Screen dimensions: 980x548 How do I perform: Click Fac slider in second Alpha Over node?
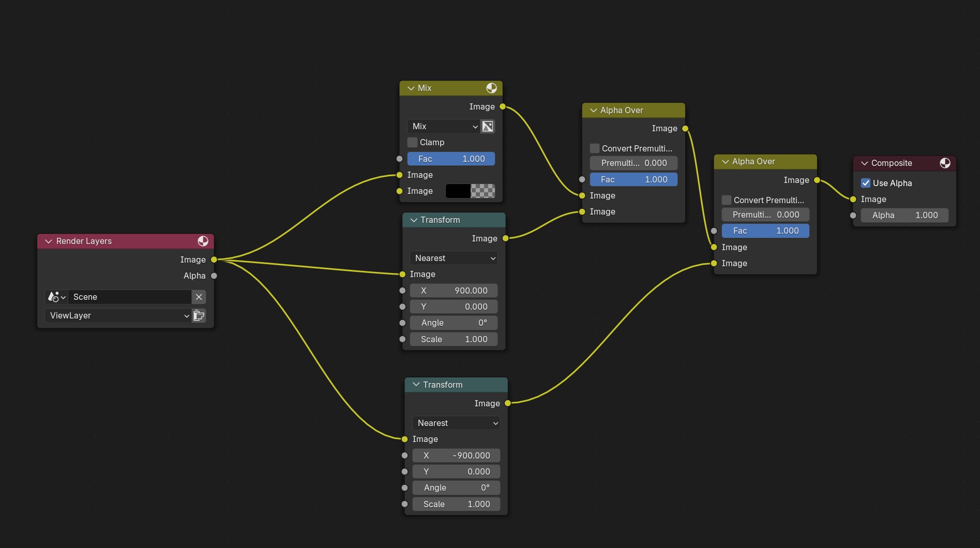click(x=765, y=231)
